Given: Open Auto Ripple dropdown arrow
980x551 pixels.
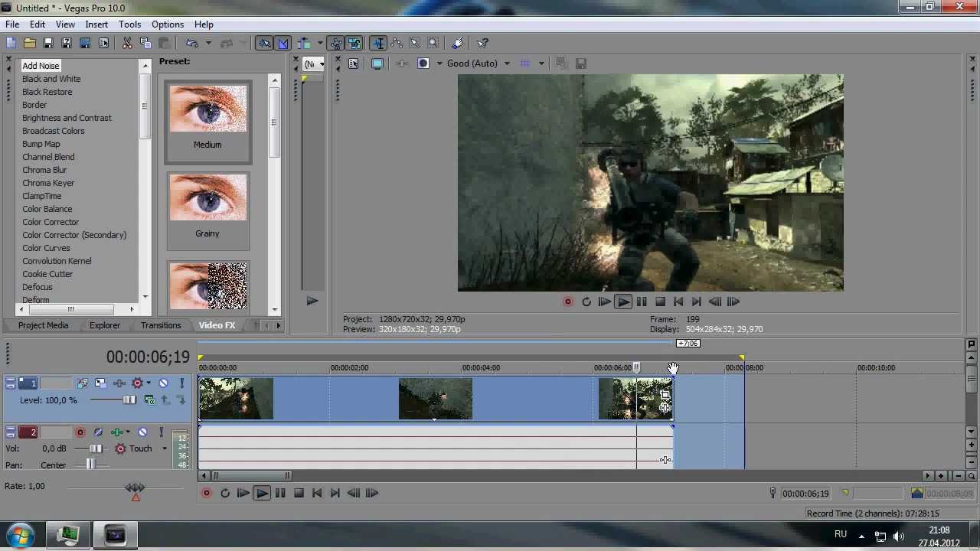Looking at the screenshot, I should tap(320, 44).
